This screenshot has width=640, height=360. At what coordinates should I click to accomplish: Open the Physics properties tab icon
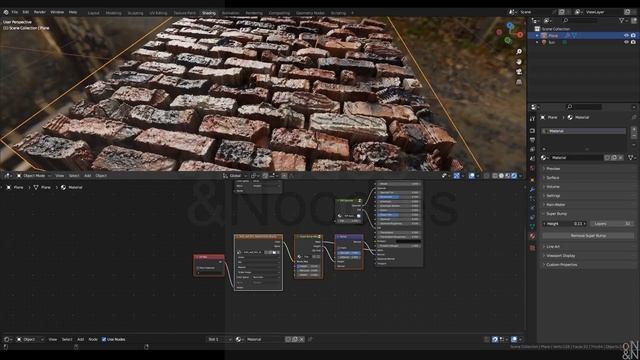532,208
